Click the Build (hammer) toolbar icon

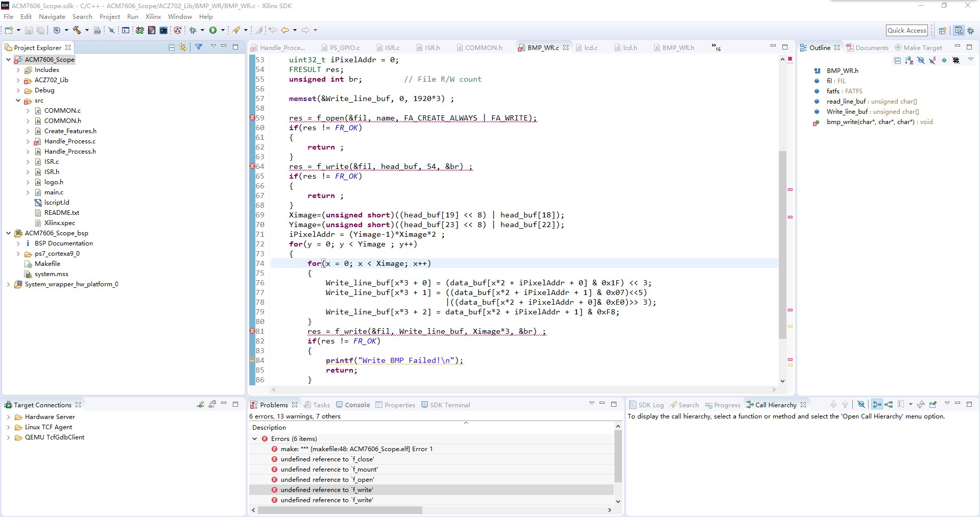(77, 31)
